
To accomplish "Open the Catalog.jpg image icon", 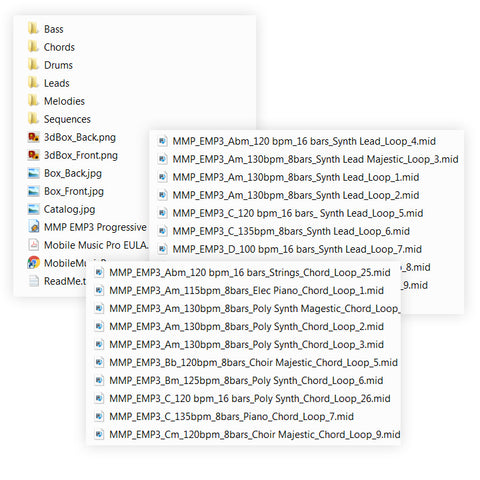I will [x=33, y=209].
